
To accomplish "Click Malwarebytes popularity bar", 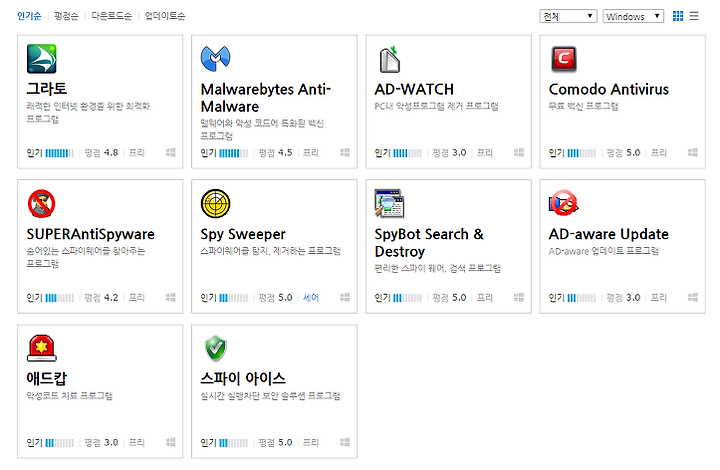I will pos(233,153).
